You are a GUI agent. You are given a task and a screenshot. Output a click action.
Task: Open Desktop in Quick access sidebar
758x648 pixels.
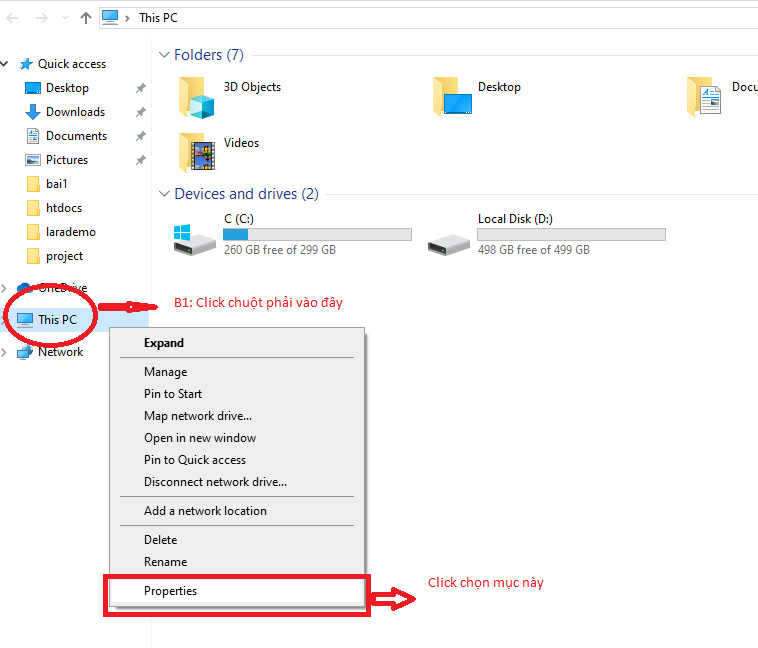coord(67,88)
